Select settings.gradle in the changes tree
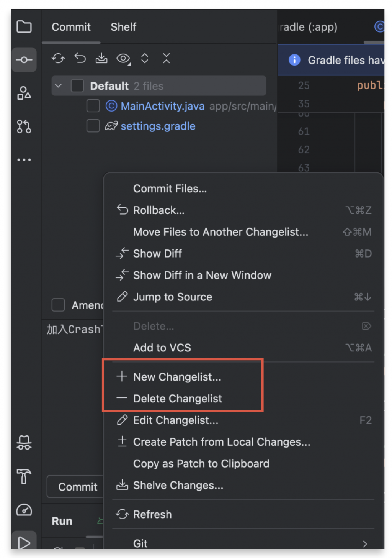The width and height of the screenshot is (392, 558). pyautogui.click(x=158, y=126)
